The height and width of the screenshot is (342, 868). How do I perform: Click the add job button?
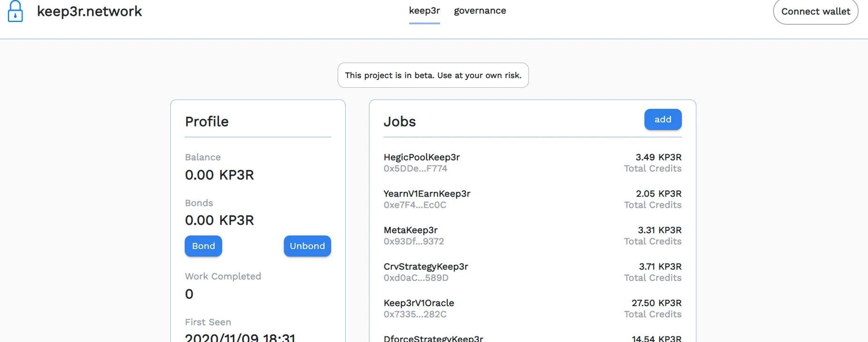pos(663,120)
